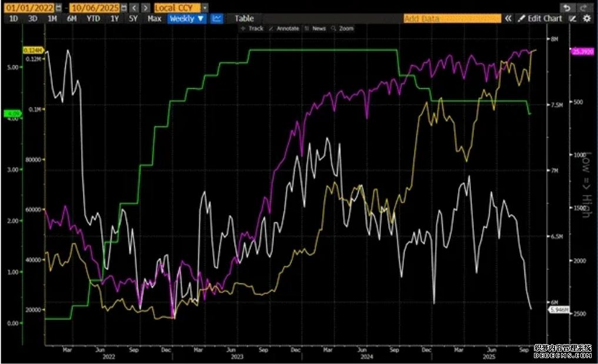
Task: Click the 5.00 label on left axis
Action: pos(12,67)
